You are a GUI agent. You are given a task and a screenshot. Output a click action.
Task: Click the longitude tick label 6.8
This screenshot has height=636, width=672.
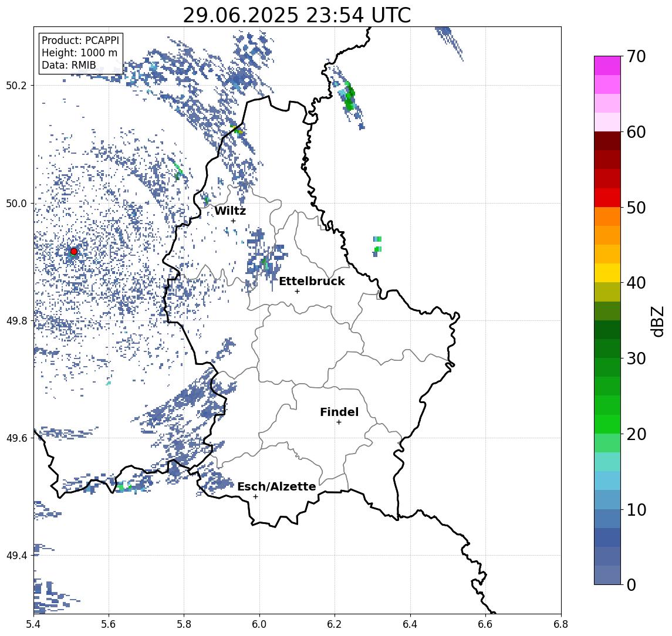pos(560,624)
